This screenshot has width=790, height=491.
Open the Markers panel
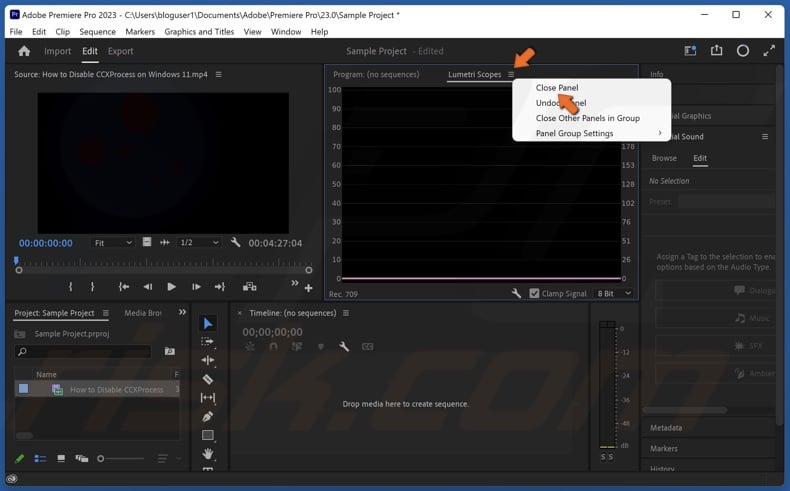tap(664, 448)
